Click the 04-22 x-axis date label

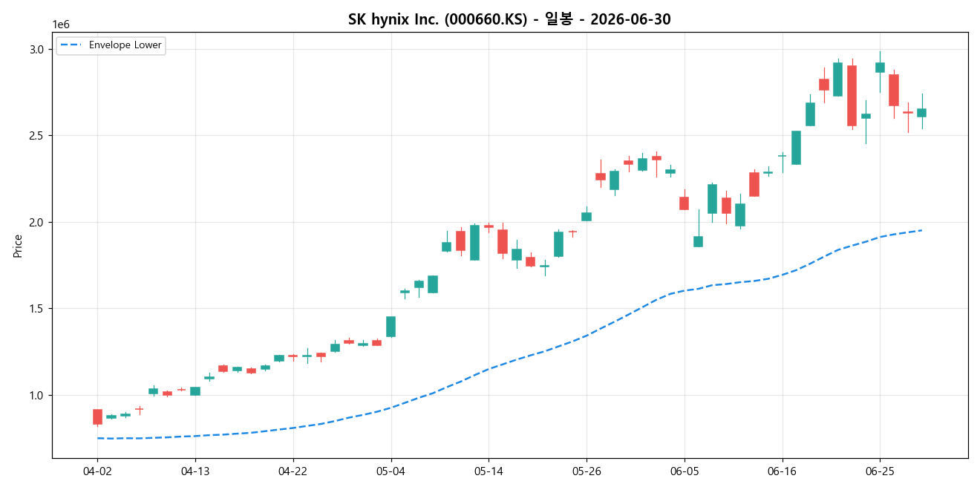click(x=293, y=471)
